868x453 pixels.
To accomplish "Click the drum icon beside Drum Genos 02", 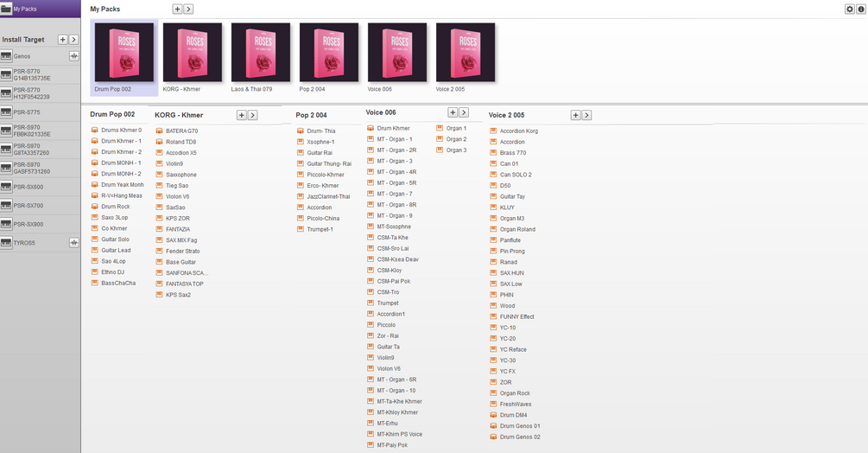I will 493,437.
